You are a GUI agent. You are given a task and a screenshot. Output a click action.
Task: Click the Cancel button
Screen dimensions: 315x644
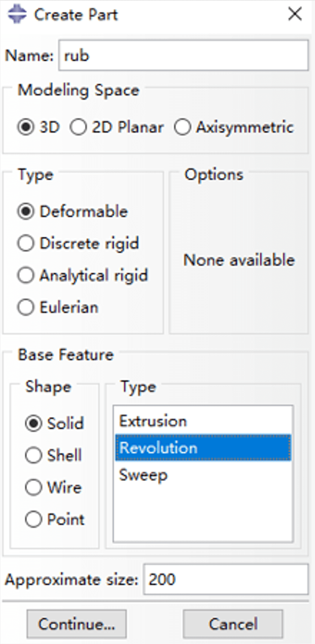233,624
